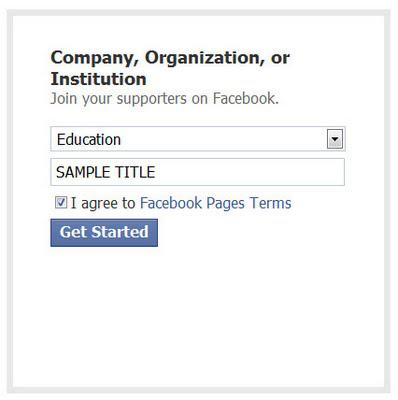This screenshot has height=400, width=398.
Task: Click the checkmark box before I agree
Action: pos(61,202)
